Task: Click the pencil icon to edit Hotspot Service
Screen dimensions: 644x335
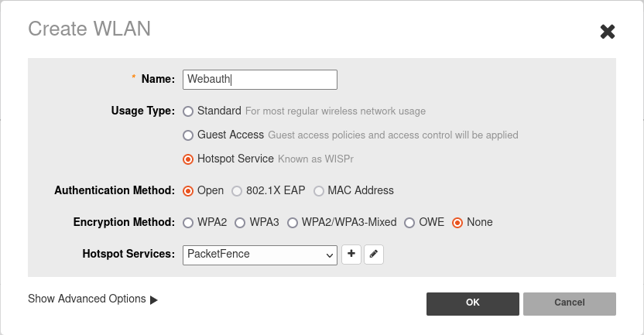Action: click(374, 255)
